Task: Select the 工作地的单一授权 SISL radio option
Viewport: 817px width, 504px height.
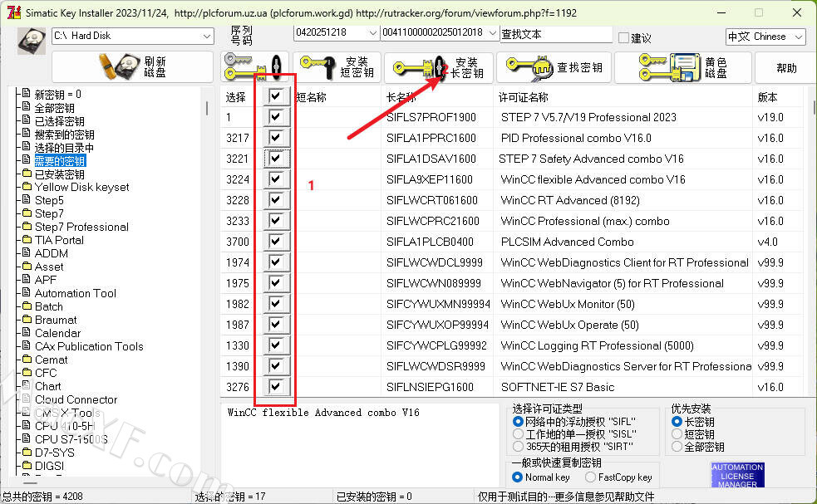Action: point(519,434)
